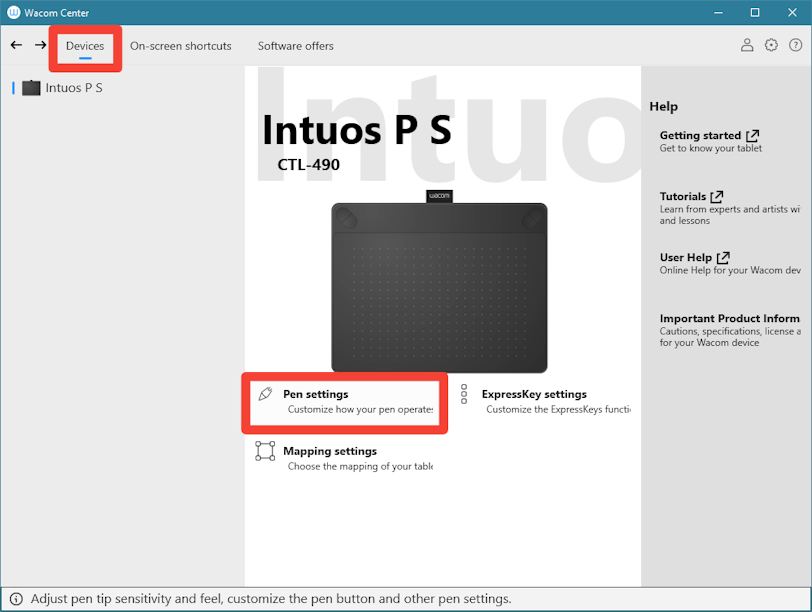The height and width of the screenshot is (612, 812).
Task: Click the Wacom Center logo icon
Action: (x=13, y=12)
